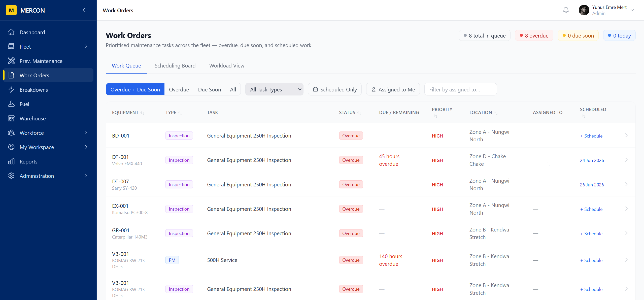Select the All filter option
644x300 pixels.
[233, 89]
